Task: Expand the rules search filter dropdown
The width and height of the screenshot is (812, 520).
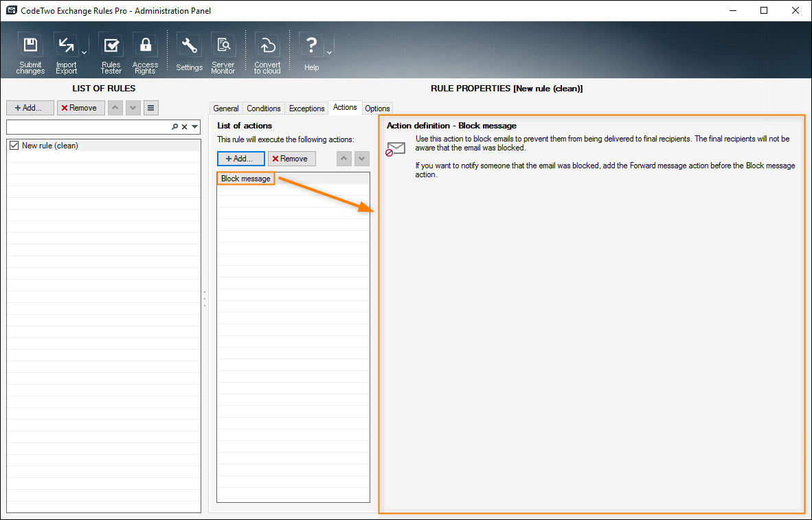Action: (x=194, y=126)
